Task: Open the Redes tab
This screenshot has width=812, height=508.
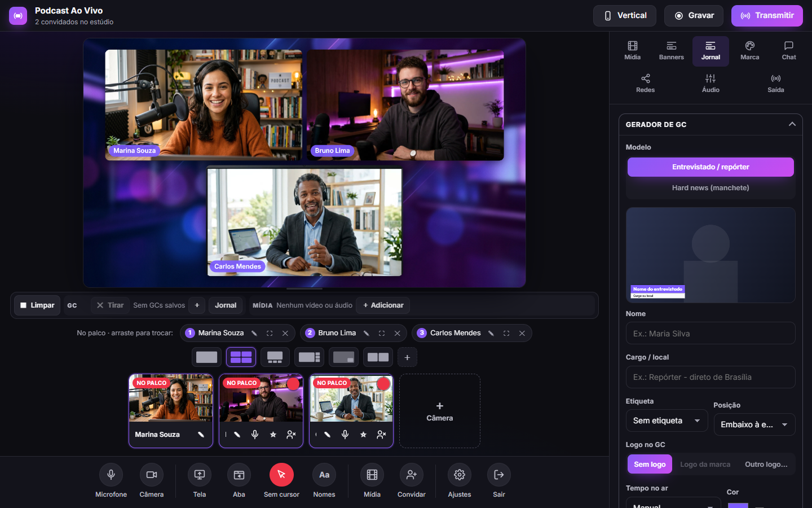Action: 646,84
